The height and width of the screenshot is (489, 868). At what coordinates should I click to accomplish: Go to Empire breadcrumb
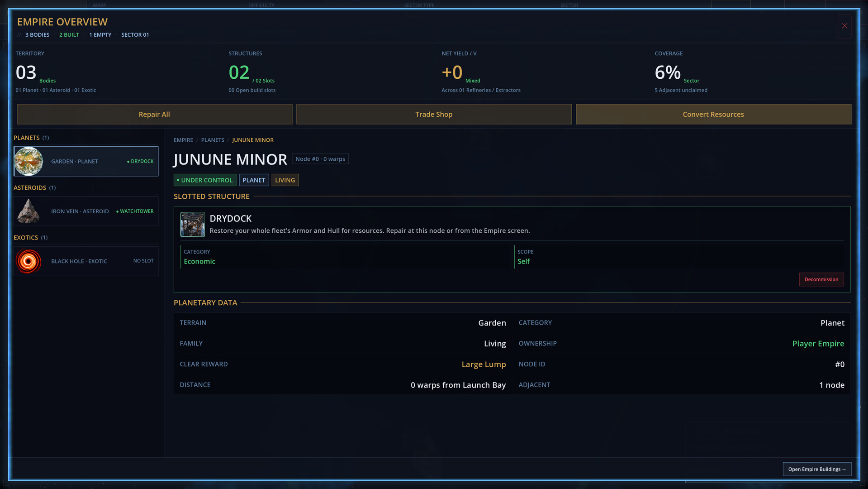click(183, 140)
